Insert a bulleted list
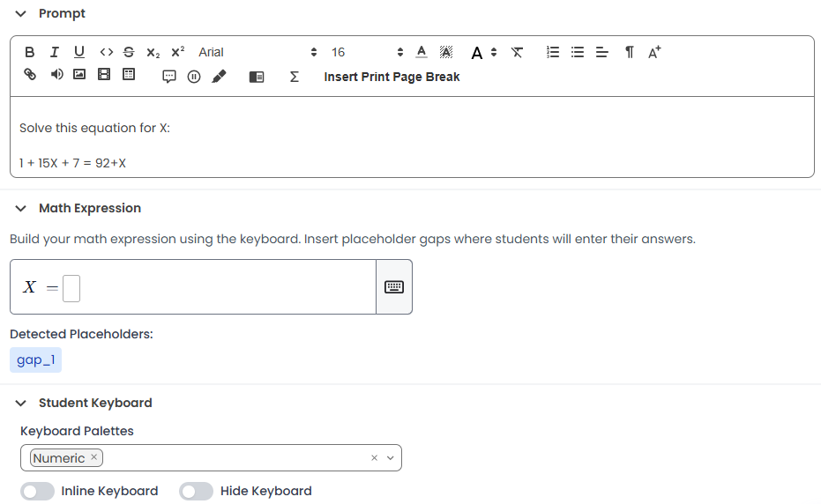Viewport: 821px width, 504px height. pyautogui.click(x=578, y=52)
